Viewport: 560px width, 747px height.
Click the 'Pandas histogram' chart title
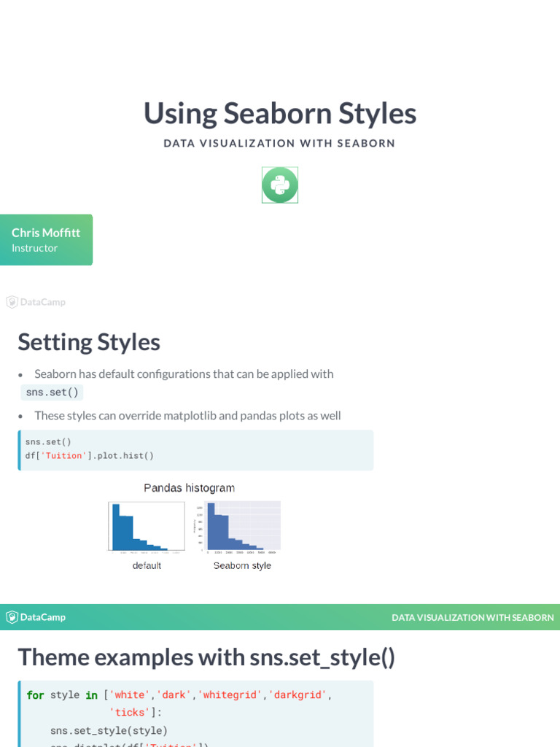189,488
